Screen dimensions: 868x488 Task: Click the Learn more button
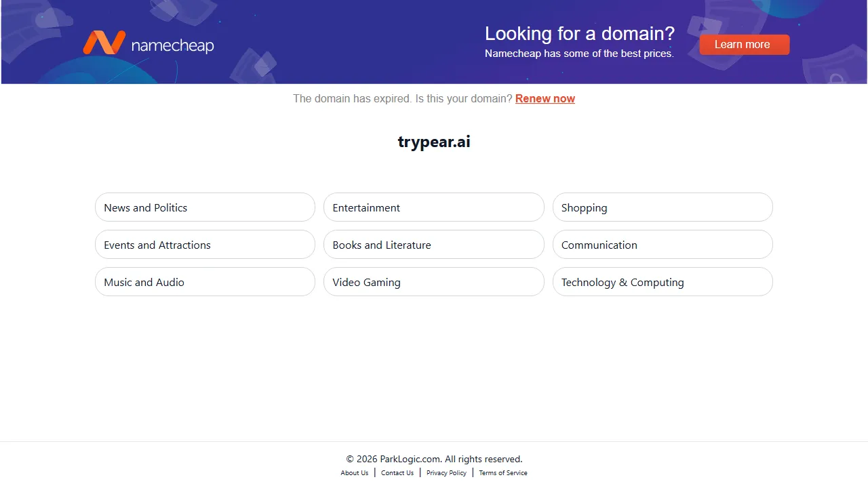pos(745,45)
